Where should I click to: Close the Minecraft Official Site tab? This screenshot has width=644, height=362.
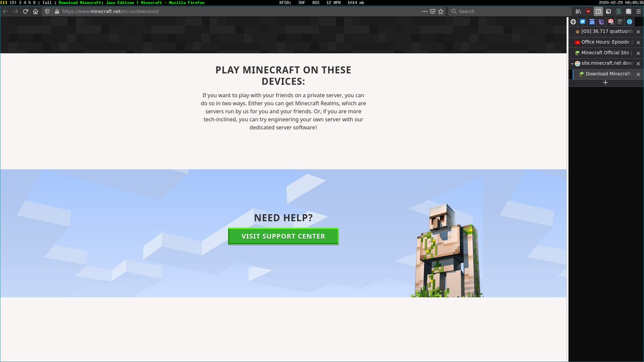tap(638, 53)
